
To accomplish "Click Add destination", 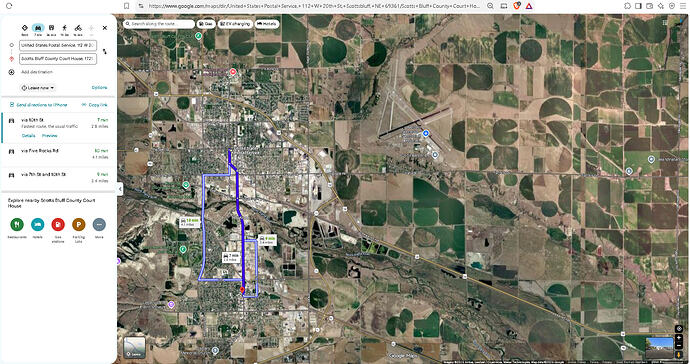I will point(37,72).
